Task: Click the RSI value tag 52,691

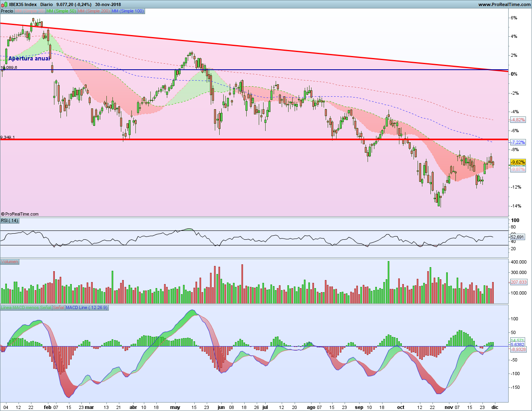Action: 517,237
